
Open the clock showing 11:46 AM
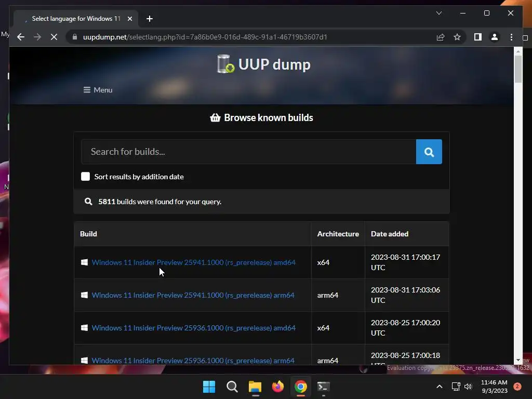pyautogui.click(x=494, y=387)
